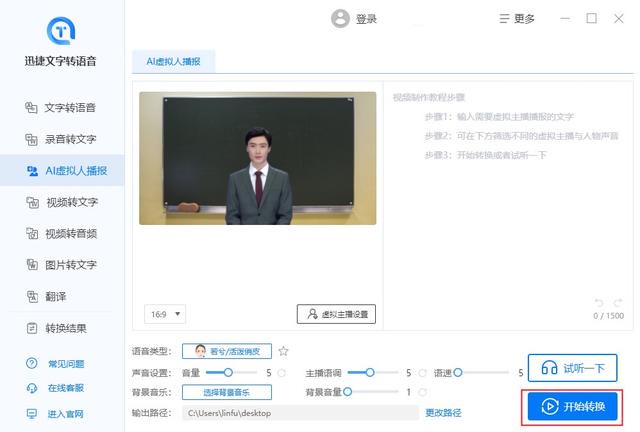640x432 pixels.
Task: Reset the 音量 value with the circle icon
Action: pyautogui.click(x=282, y=372)
